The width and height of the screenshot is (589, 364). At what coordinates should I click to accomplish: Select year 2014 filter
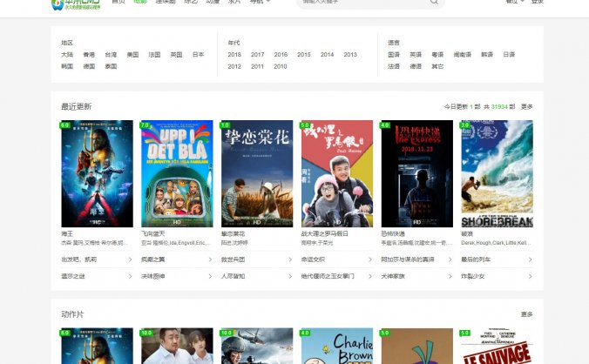click(328, 54)
